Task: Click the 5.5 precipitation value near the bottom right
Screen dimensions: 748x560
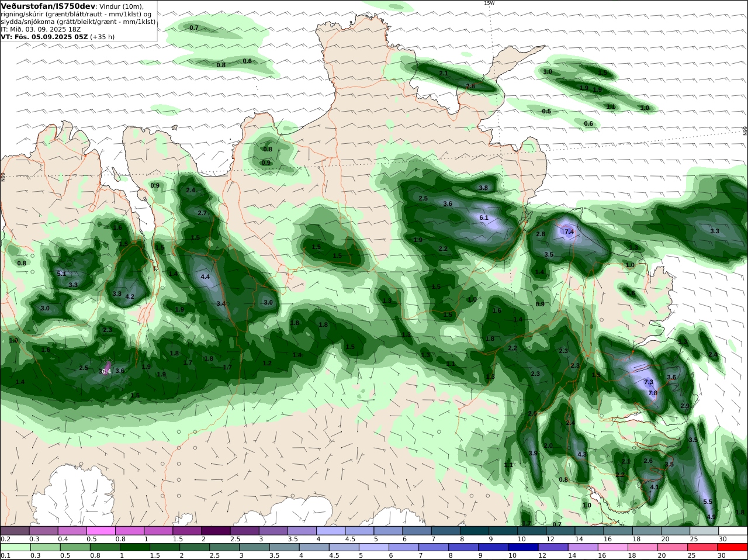Action: tap(708, 502)
